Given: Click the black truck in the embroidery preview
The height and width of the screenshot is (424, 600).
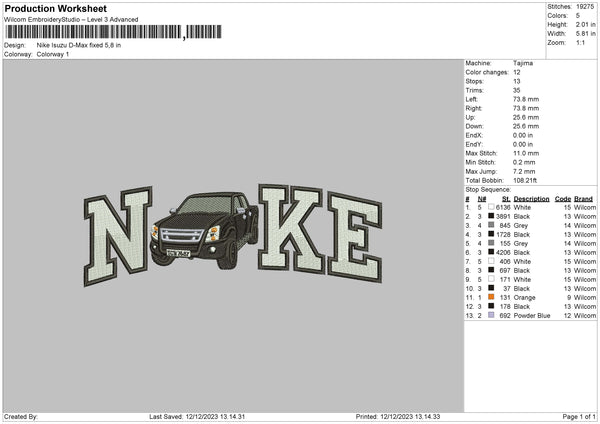Looking at the screenshot, I should point(205,230).
